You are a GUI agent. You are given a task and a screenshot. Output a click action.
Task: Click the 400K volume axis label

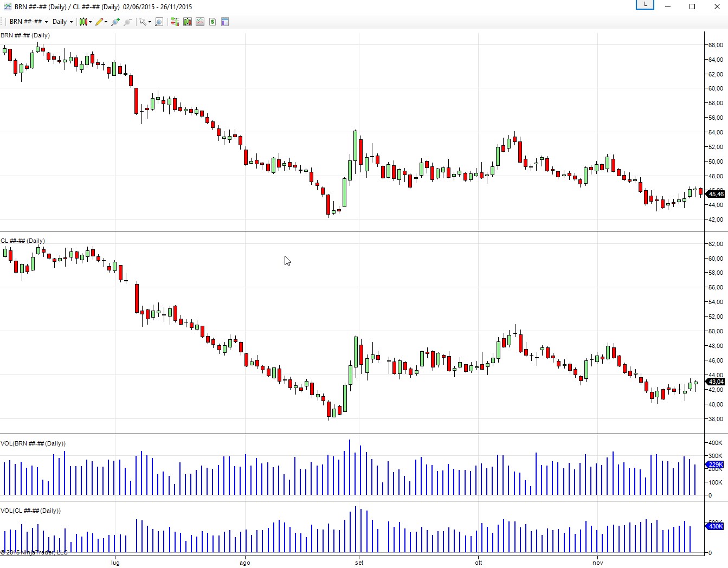coord(716,443)
